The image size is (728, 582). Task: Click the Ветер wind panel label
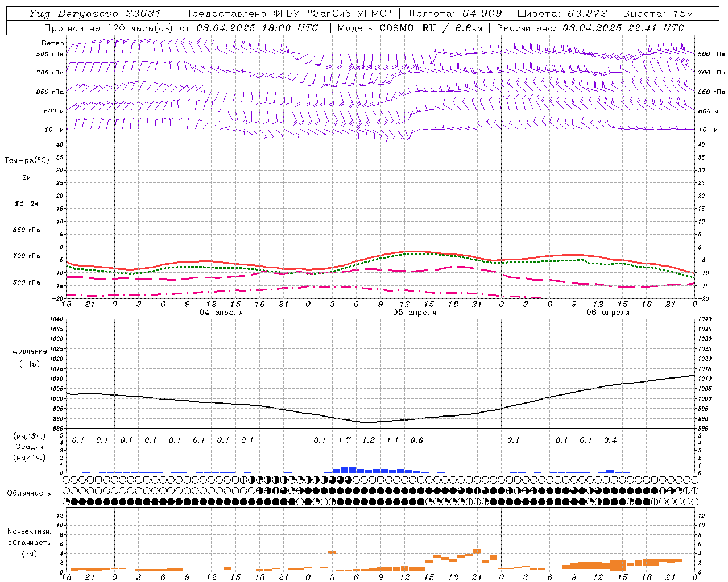[52, 43]
